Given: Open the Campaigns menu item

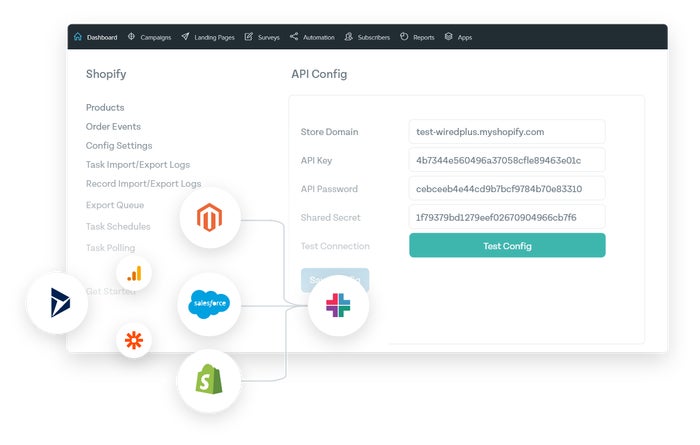Looking at the screenshot, I should pos(156,37).
